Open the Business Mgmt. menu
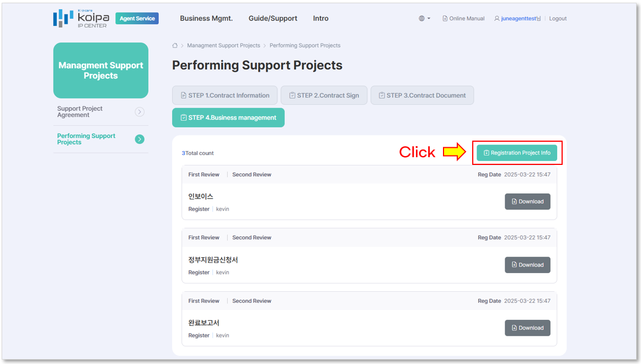This screenshot has width=641, height=364. (206, 18)
